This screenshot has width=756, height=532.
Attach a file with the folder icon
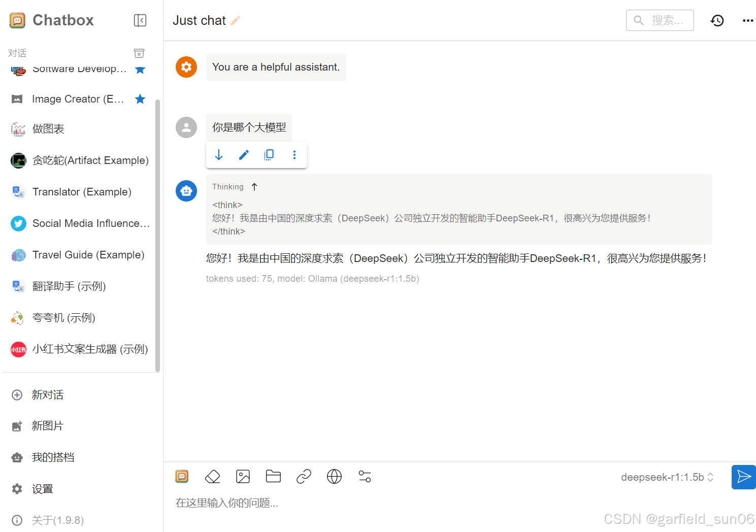click(273, 476)
